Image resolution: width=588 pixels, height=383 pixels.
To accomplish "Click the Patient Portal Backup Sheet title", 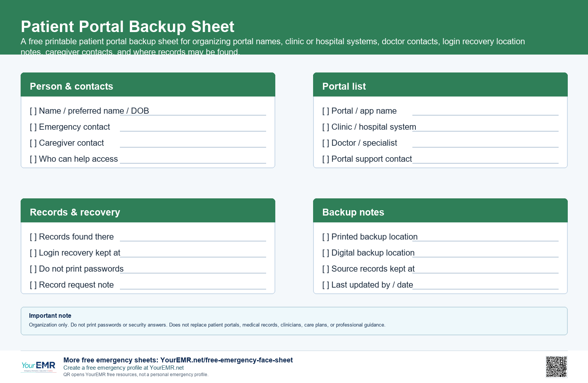I will click(x=128, y=27).
